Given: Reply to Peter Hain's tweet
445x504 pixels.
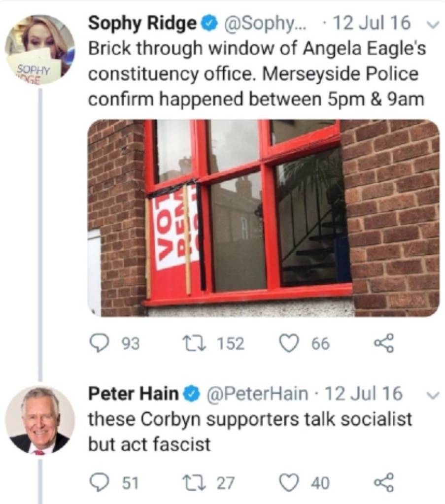Looking at the screenshot, I should 100,483.
